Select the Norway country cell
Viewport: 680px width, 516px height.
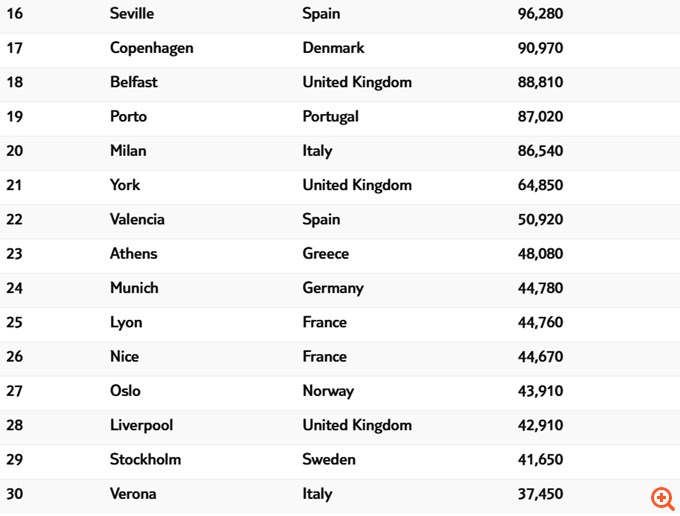(x=328, y=391)
